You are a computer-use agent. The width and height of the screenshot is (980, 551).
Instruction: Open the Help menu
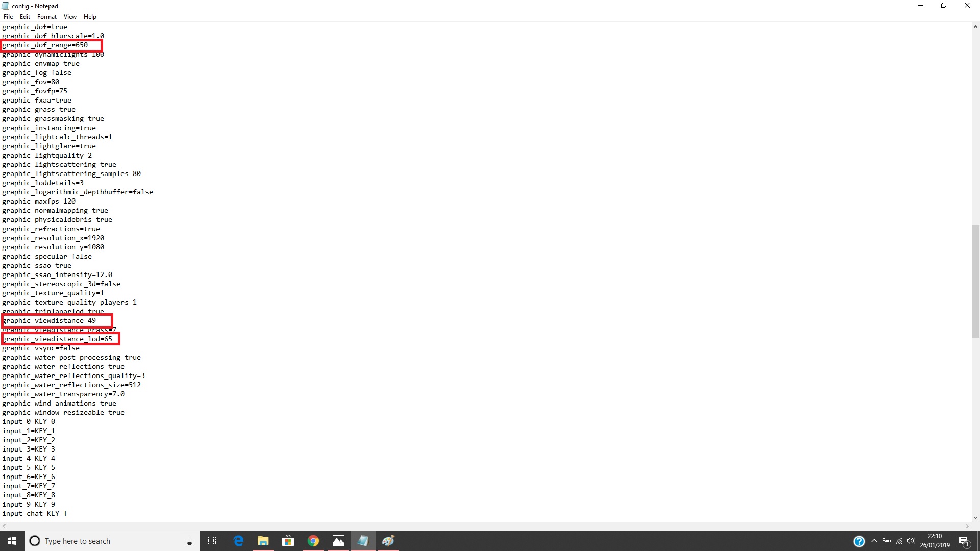pyautogui.click(x=90, y=17)
